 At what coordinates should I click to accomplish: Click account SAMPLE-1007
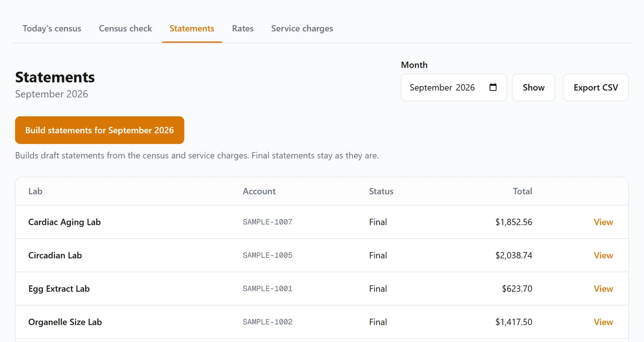268,222
